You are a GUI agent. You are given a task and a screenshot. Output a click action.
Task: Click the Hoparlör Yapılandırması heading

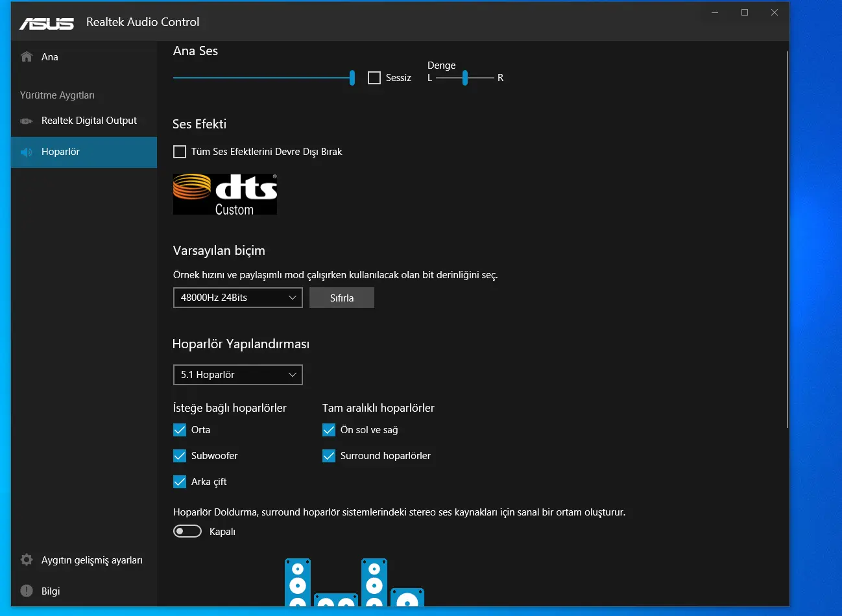[241, 344]
